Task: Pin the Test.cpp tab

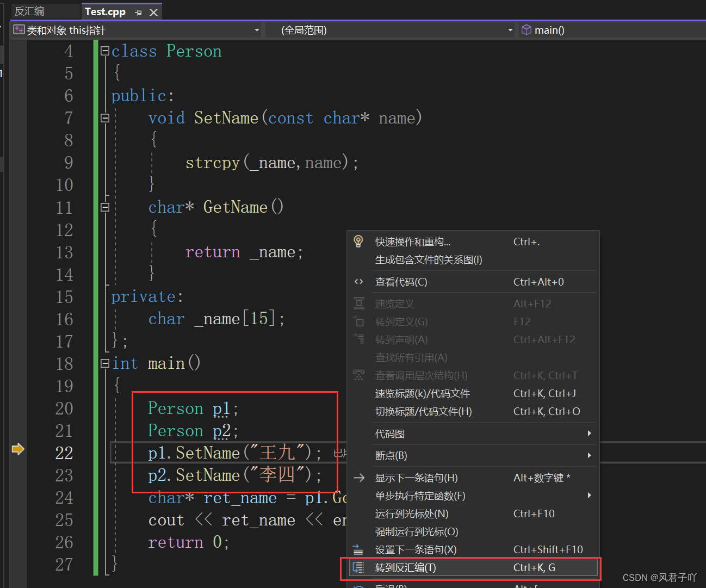Action: 139,12
